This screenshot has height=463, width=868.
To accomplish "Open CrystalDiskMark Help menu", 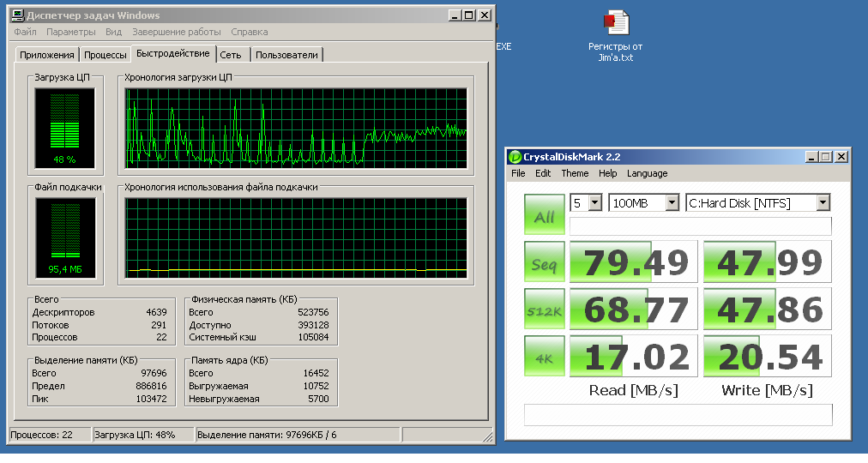I will pyautogui.click(x=607, y=173).
